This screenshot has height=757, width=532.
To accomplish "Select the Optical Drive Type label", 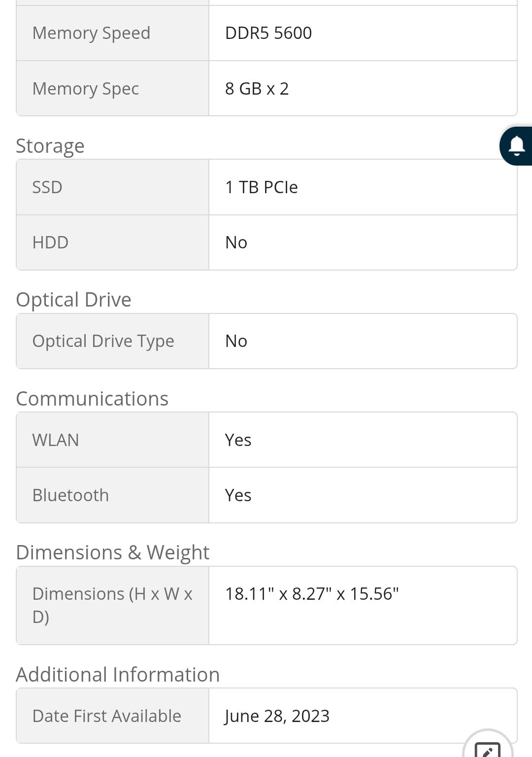I will (x=103, y=341).
